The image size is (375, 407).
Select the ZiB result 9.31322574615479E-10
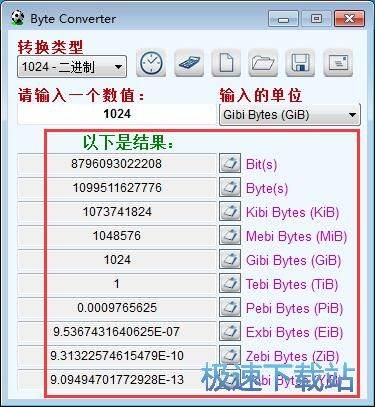(x=117, y=356)
